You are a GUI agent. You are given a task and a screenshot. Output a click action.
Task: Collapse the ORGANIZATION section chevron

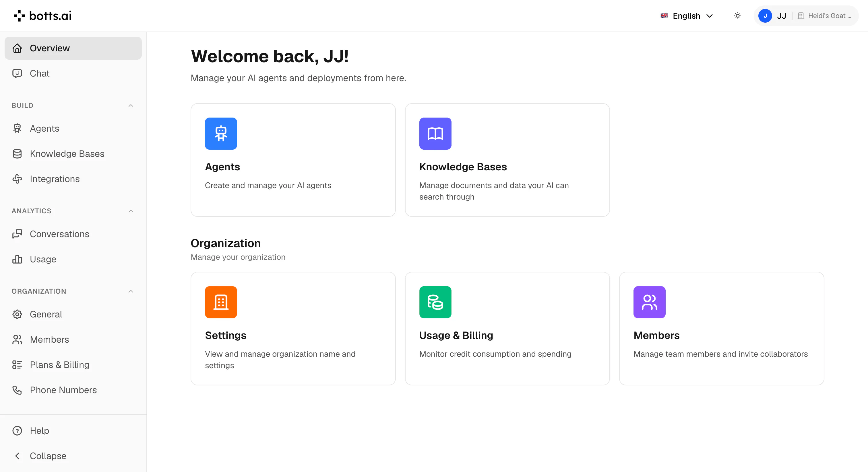131,292
